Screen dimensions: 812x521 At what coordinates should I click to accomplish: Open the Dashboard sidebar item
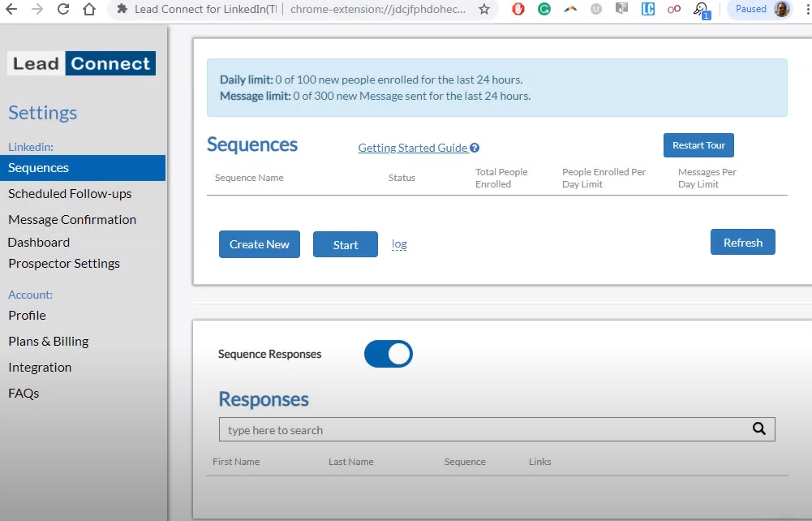tap(39, 243)
